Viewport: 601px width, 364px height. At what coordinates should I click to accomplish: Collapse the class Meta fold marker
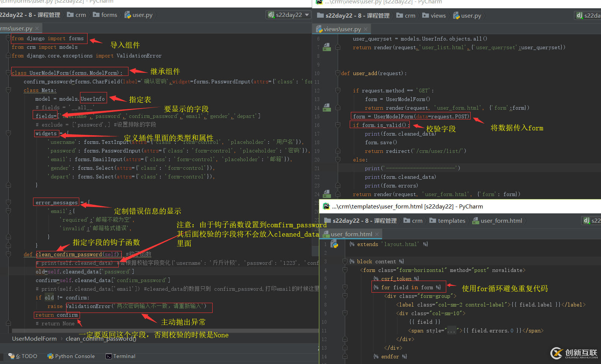click(x=8, y=90)
